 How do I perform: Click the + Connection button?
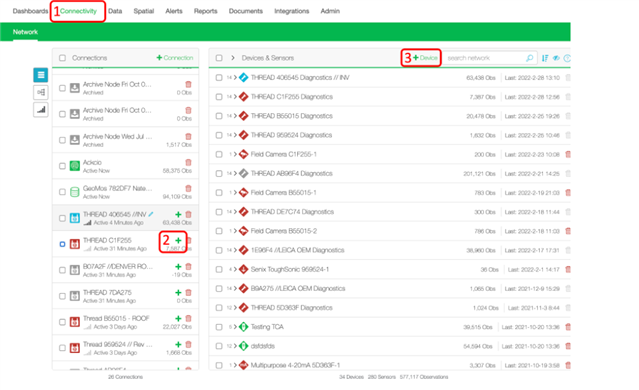click(175, 58)
